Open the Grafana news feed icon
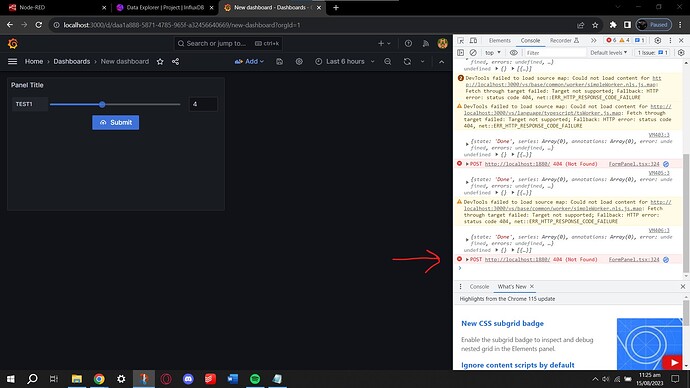 pyautogui.click(x=426, y=44)
